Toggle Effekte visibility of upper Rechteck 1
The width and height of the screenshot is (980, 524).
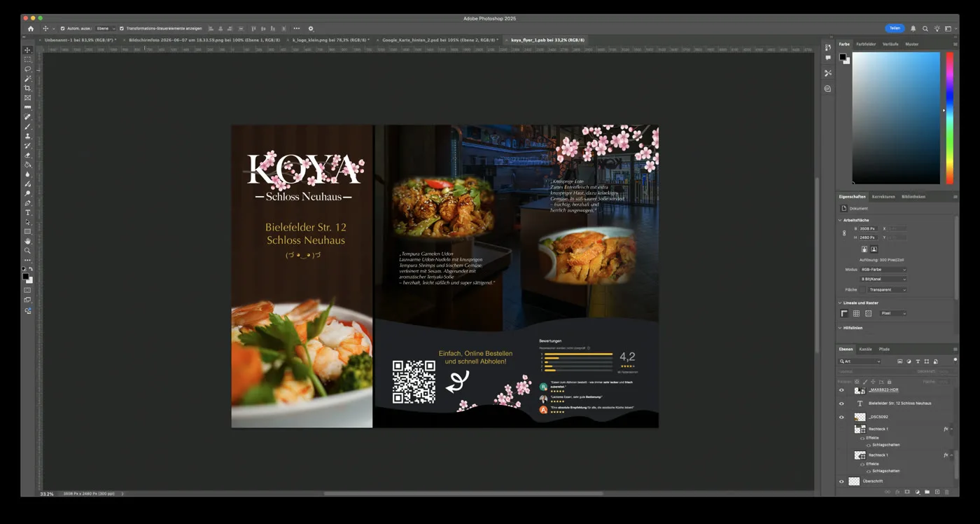[x=862, y=438]
